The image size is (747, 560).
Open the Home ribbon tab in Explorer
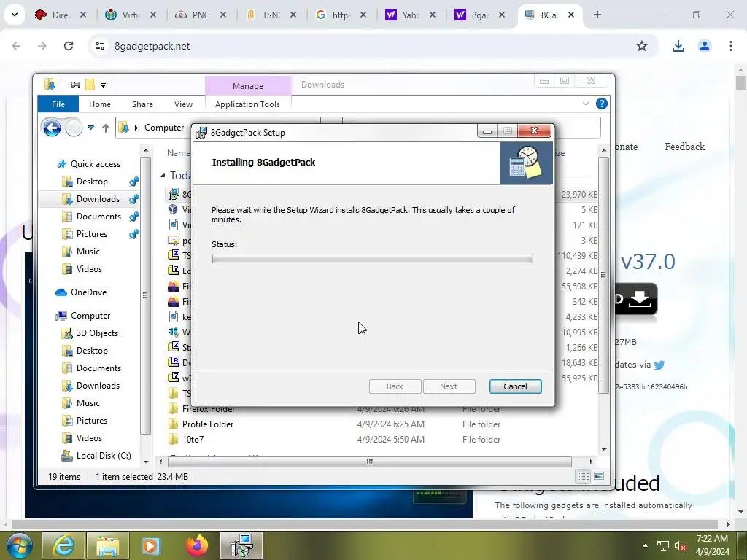(x=99, y=104)
